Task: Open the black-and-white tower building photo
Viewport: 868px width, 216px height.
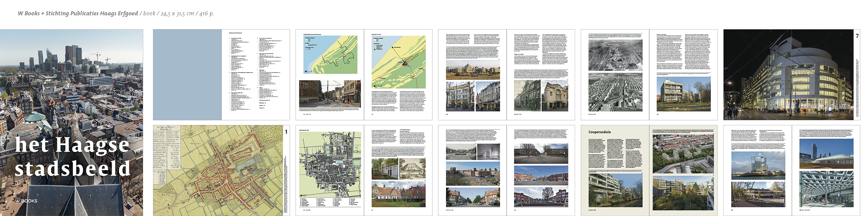Action: click(488, 152)
